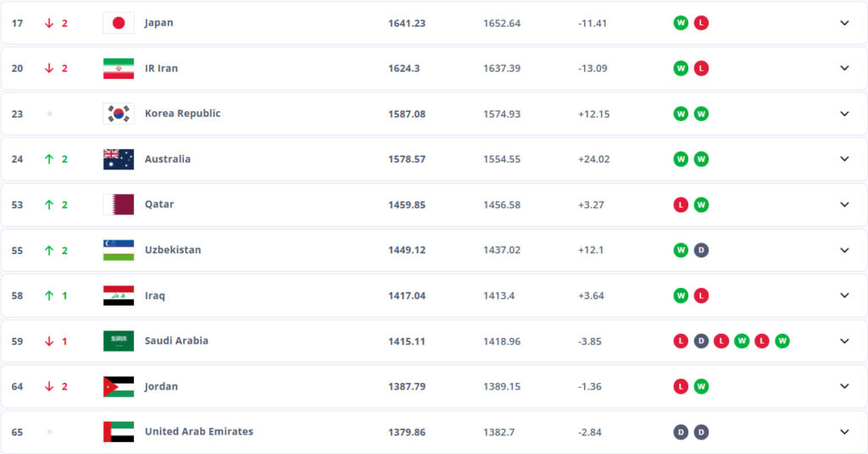Open the Korea Republic team link
The width and height of the screenshot is (868, 454).
(x=183, y=113)
